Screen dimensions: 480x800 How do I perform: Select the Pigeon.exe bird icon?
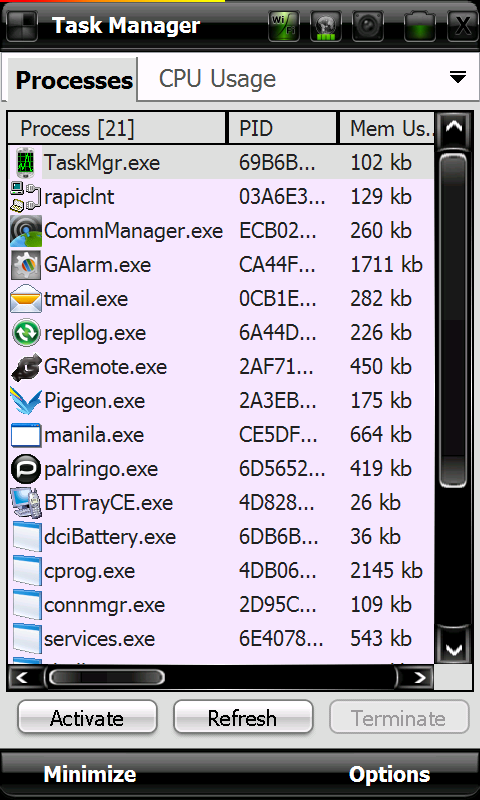pos(26,401)
